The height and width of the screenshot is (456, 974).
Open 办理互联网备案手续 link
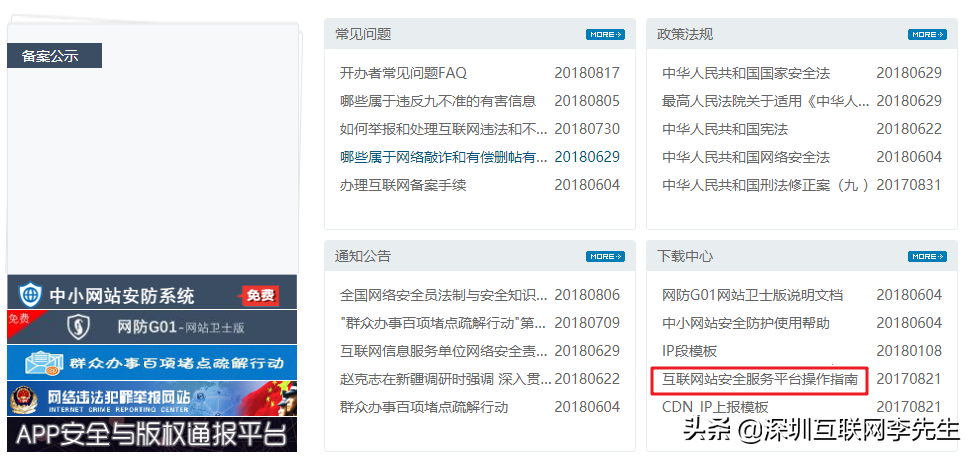[403, 185]
